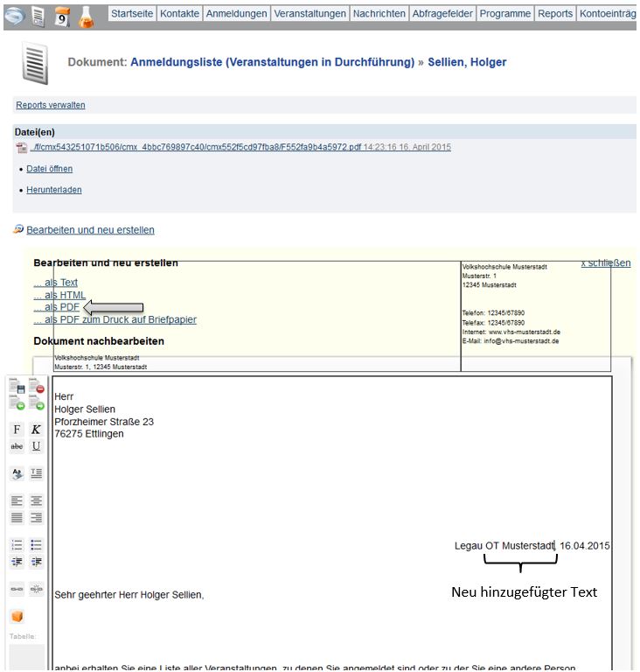This screenshot has height=672, width=640.
Task: Center-align text in the document editor
Action: point(36,501)
